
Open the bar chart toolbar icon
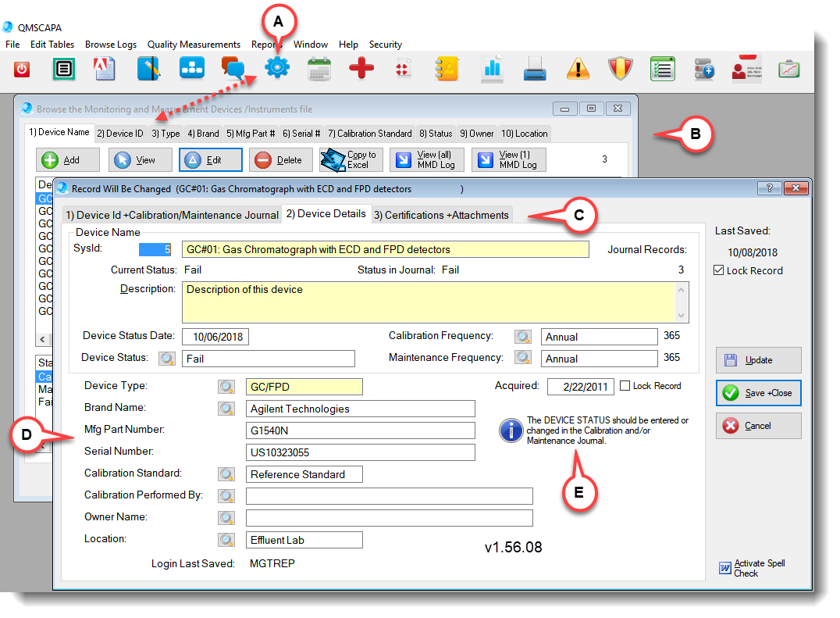[492, 69]
